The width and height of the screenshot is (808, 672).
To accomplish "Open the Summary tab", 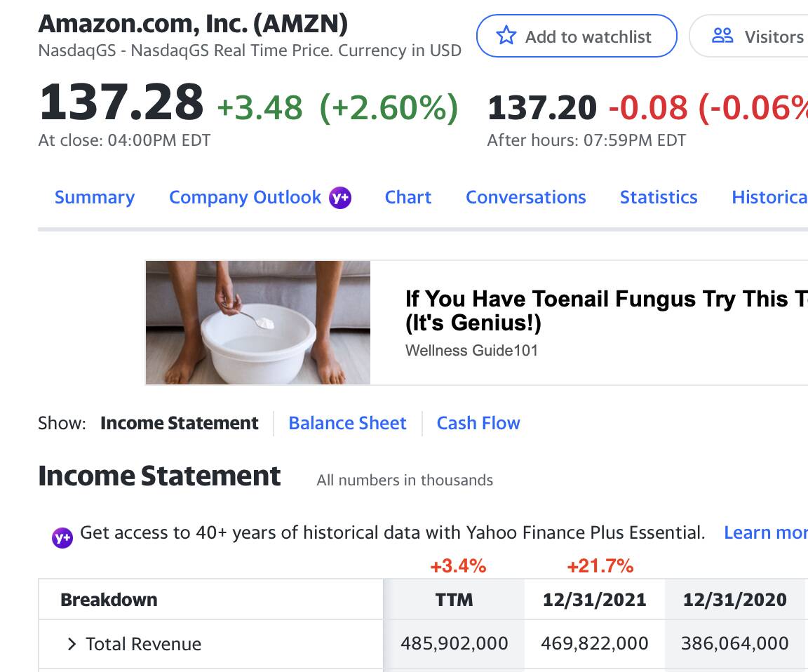I will pos(95,198).
